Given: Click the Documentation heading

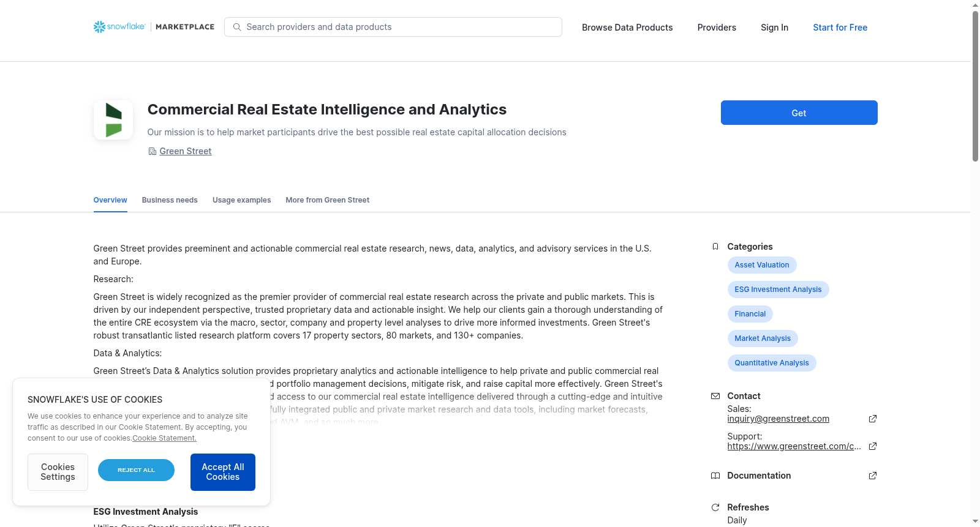Looking at the screenshot, I should [759, 476].
